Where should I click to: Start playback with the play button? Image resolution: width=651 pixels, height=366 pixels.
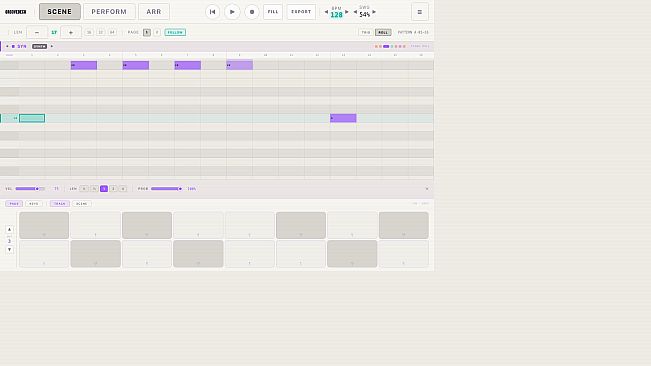point(232,12)
